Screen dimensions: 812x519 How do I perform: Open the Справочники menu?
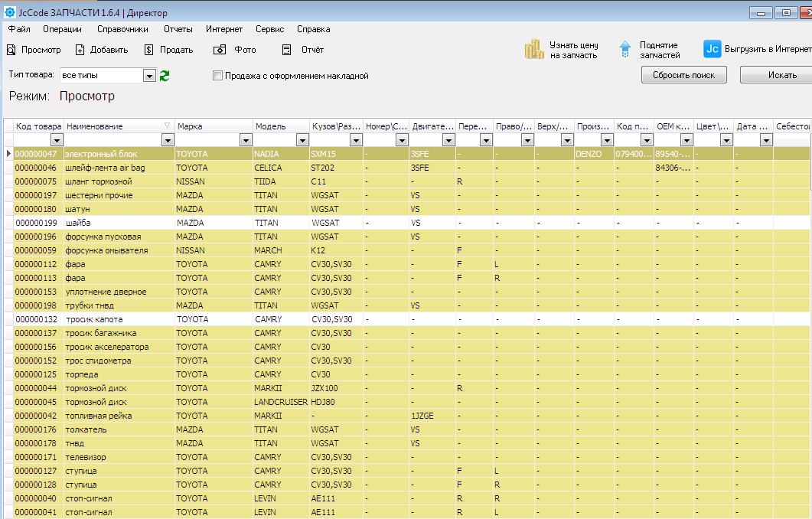[x=122, y=29]
